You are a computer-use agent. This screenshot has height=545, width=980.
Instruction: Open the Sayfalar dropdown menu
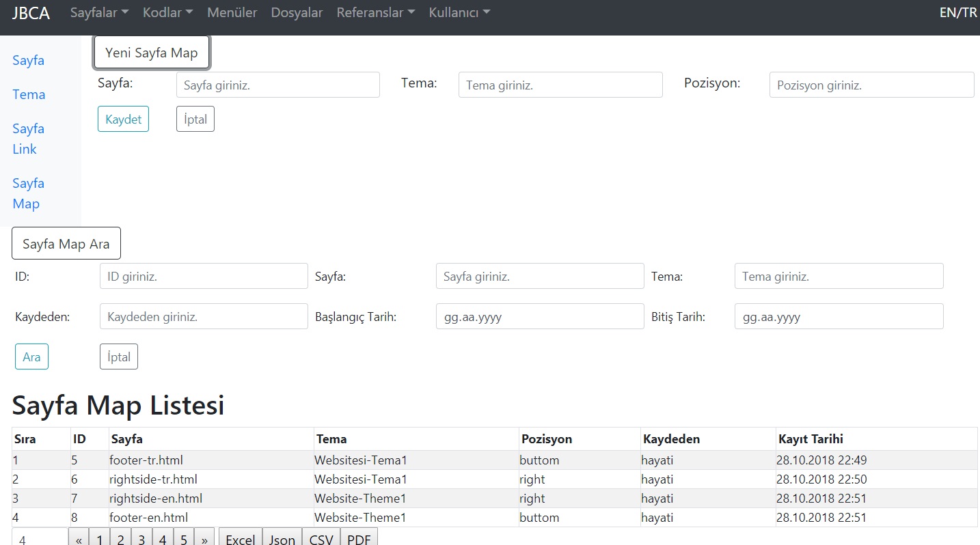pos(98,12)
